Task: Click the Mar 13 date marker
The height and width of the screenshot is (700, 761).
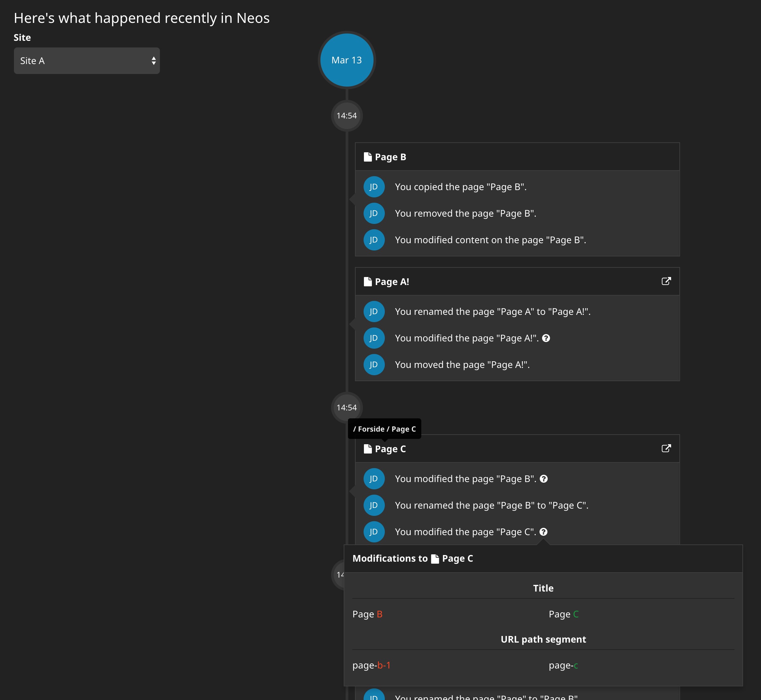Action: (347, 60)
